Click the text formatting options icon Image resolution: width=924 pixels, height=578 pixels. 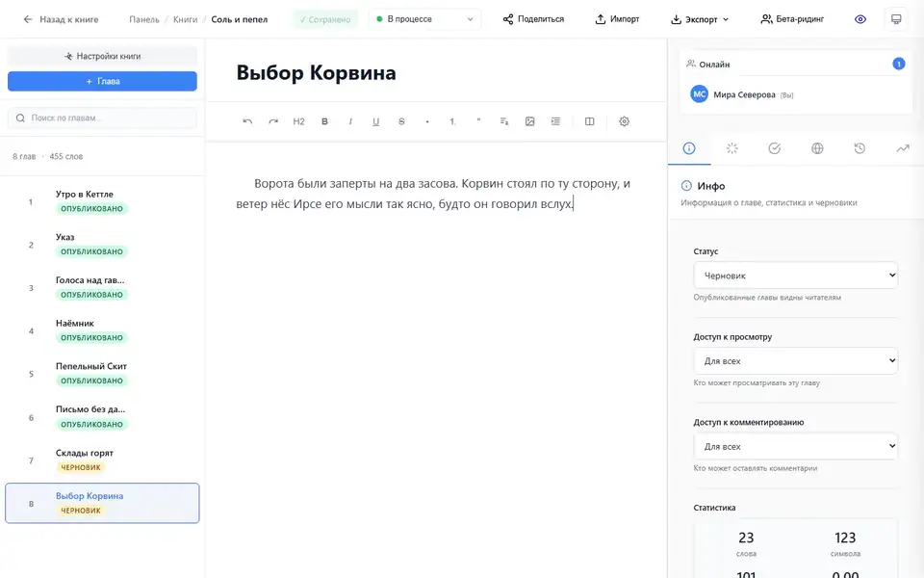click(504, 121)
